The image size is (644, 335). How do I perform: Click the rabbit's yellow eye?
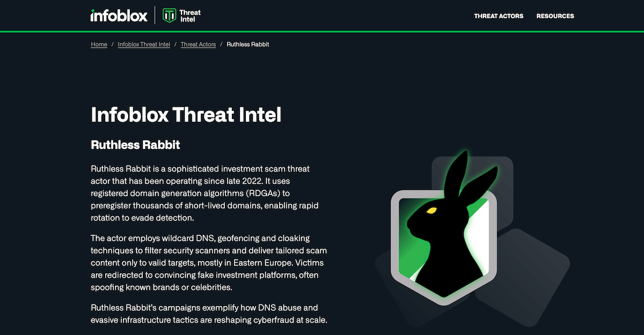coord(431,210)
